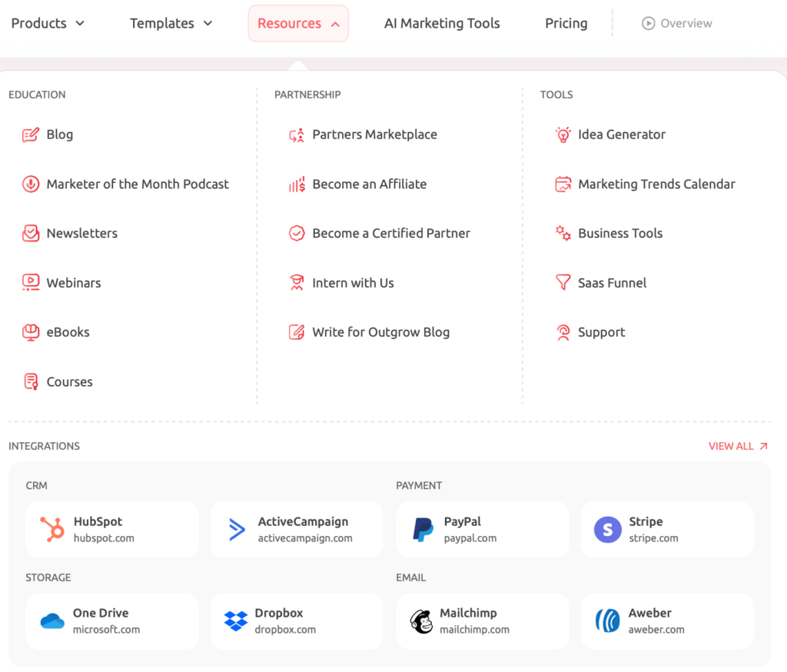
Task: Expand the Products dropdown
Action: 48,23
